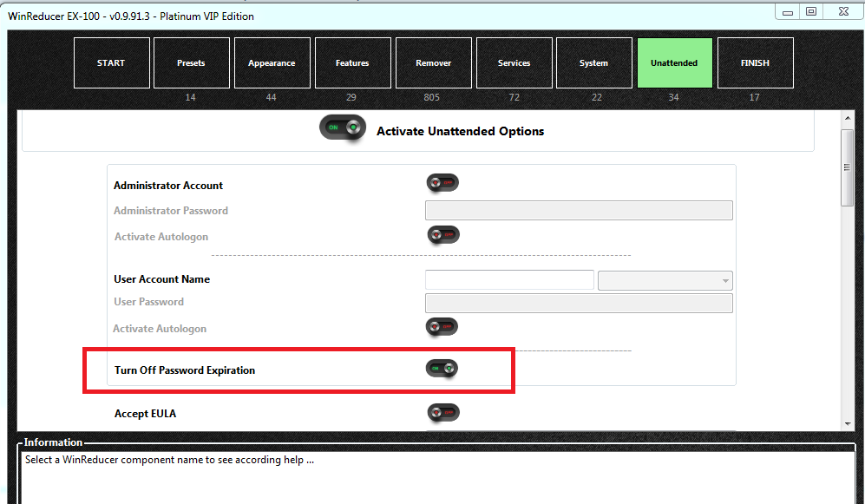865x504 pixels.
Task: Go to the Features tab
Action: tap(352, 62)
